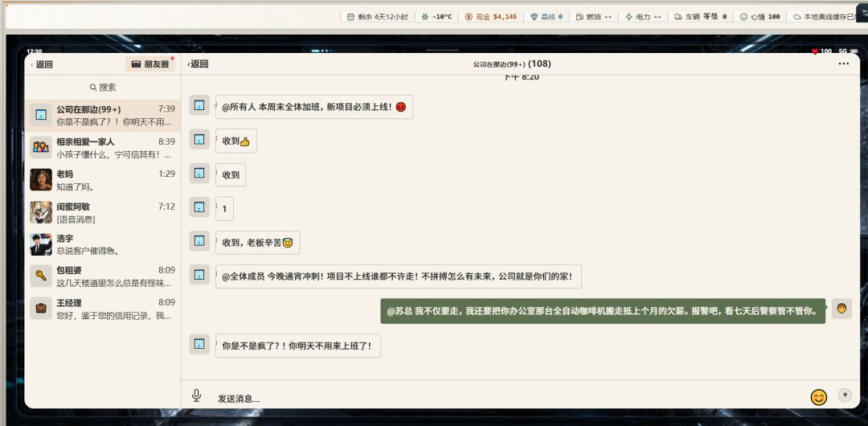Viewport: 868px width, 426px height.
Task: Click the 发送消息 message input box
Action: 510,399
